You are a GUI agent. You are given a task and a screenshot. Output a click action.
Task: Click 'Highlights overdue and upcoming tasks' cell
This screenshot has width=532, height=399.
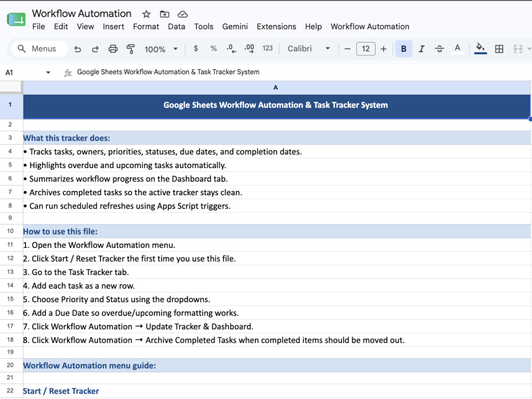coord(277,165)
